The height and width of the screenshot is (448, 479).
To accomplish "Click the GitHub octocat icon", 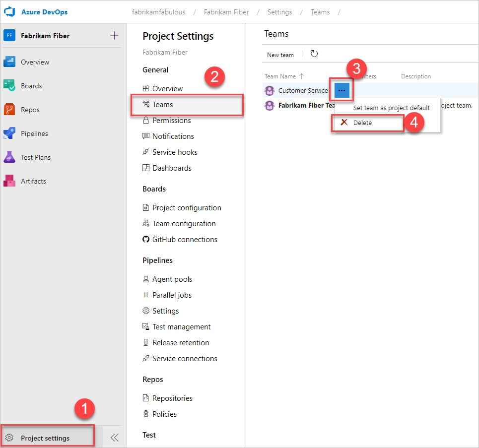I will click(146, 239).
